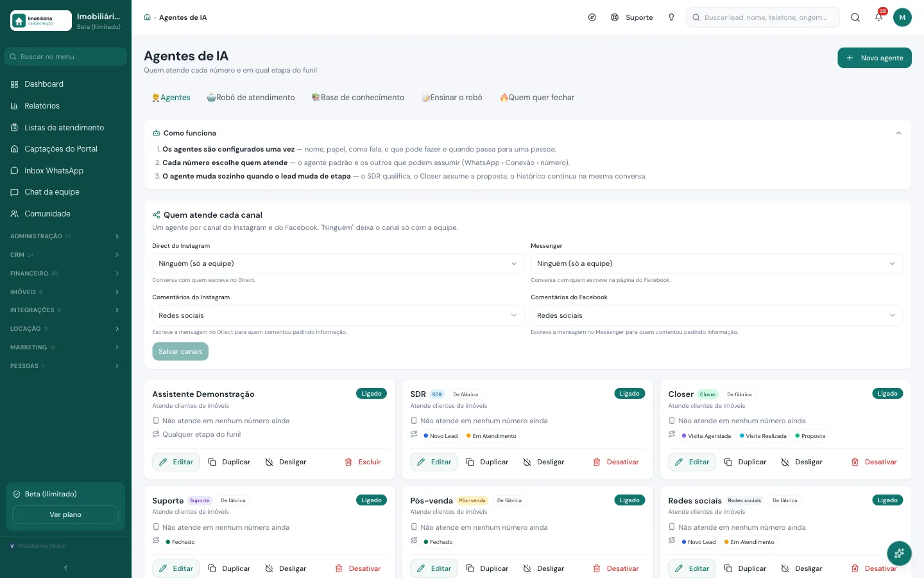The height and width of the screenshot is (578, 924).
Task: Open the Comentários do Facebook dropdown
Action: [717, 315]
